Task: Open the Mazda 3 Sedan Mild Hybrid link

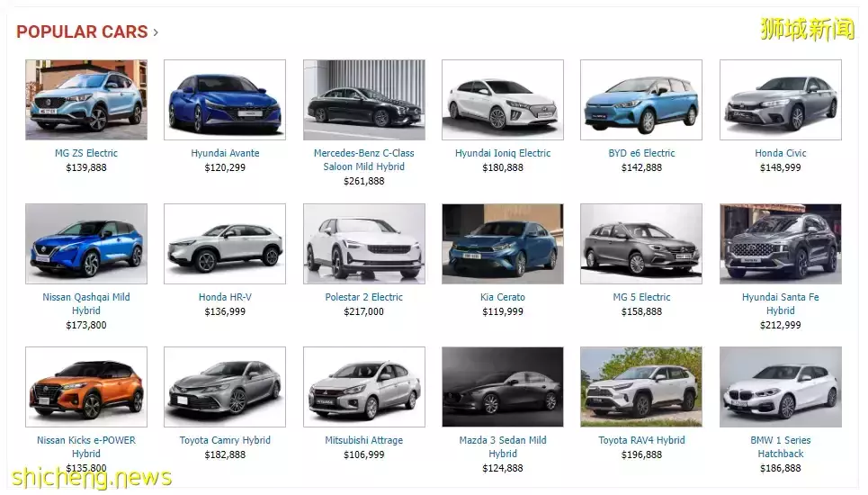Action: 503,446
